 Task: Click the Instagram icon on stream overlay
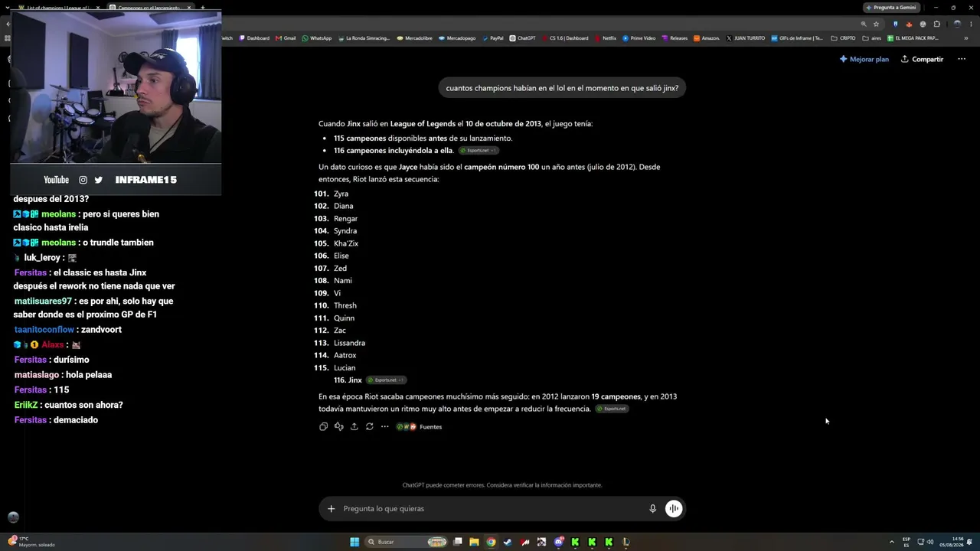(83, 180)
